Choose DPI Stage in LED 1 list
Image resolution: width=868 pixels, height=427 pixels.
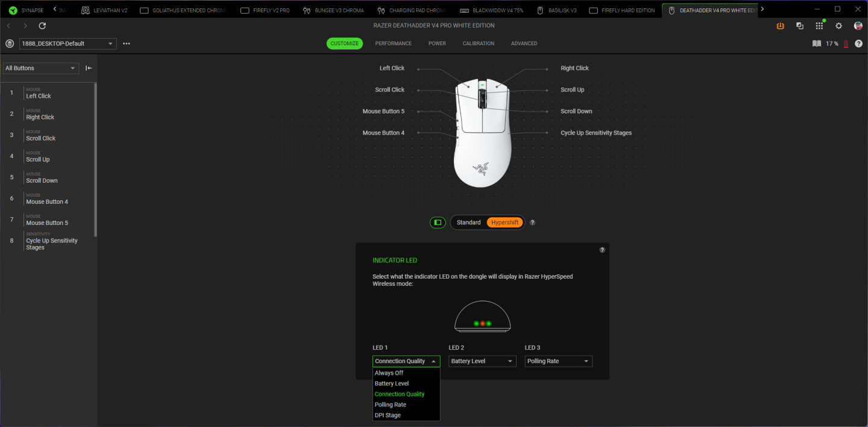[x=406, y=415]
